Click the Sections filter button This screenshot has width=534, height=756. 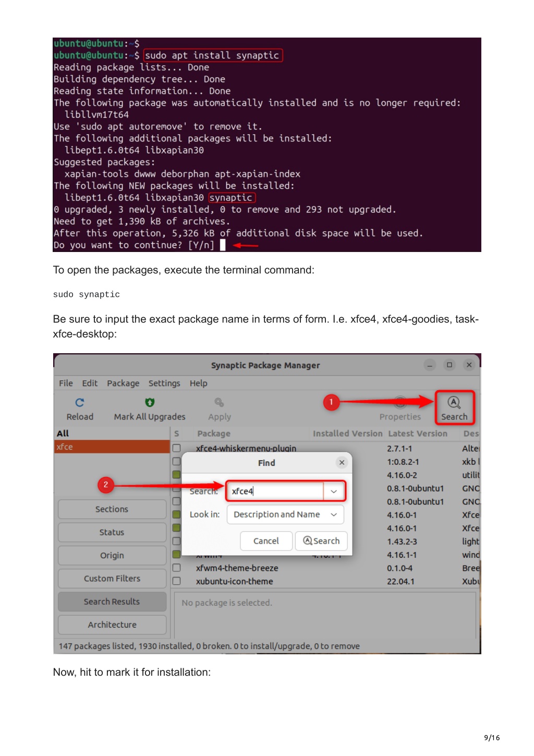[112, 509]
